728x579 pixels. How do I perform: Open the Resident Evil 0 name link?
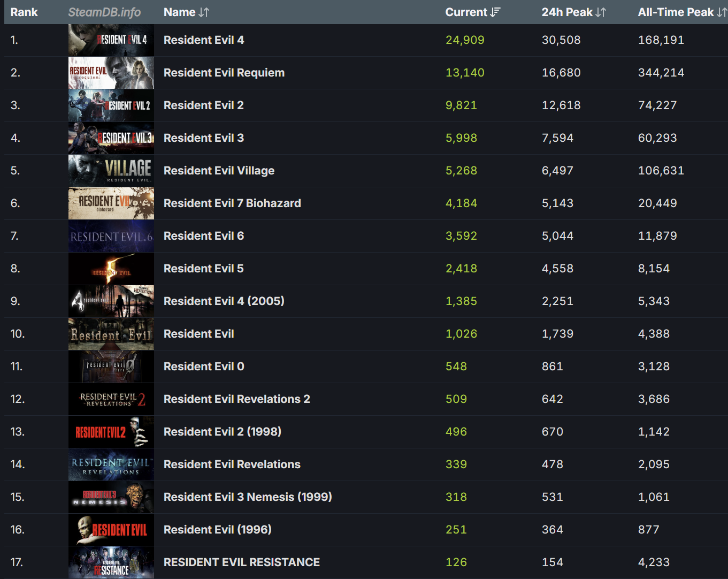click(204, 367)
